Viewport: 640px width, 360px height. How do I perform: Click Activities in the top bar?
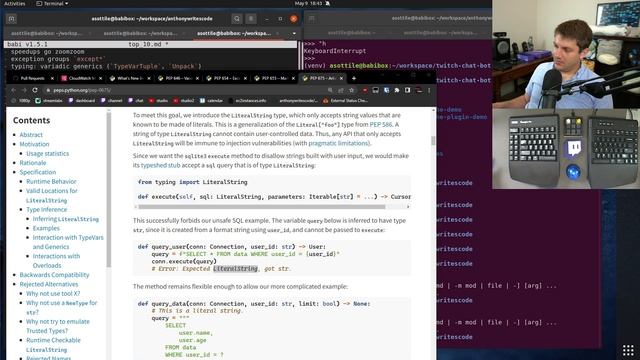click(x=14, y=4)
